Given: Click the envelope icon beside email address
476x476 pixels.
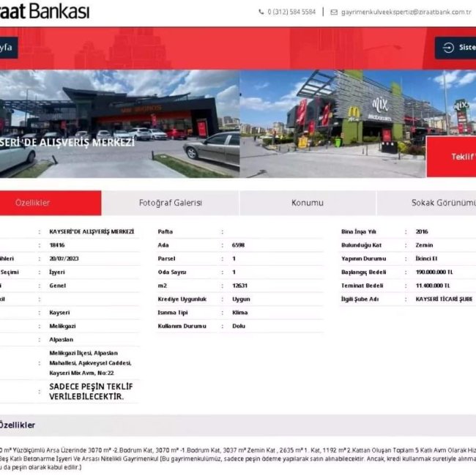Looking at the screenshot, I should point(334,12).
